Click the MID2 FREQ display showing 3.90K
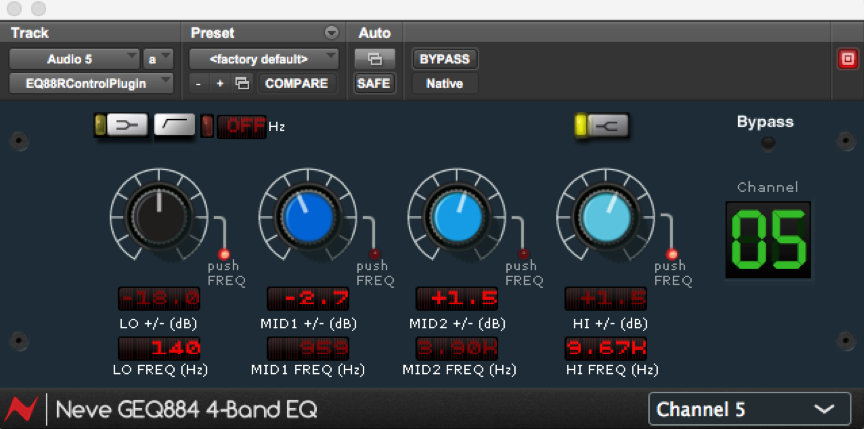This screenshot has height=429, width=864. click(457, 349)
